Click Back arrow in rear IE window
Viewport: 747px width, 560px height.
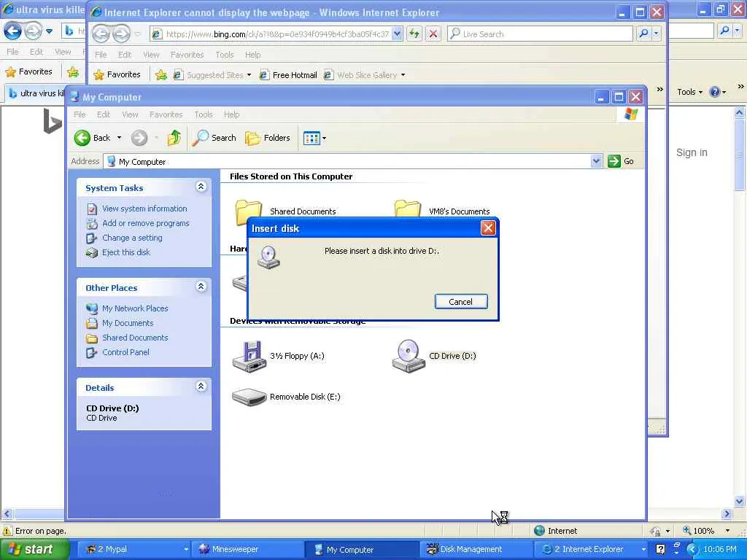pos(13,32)
